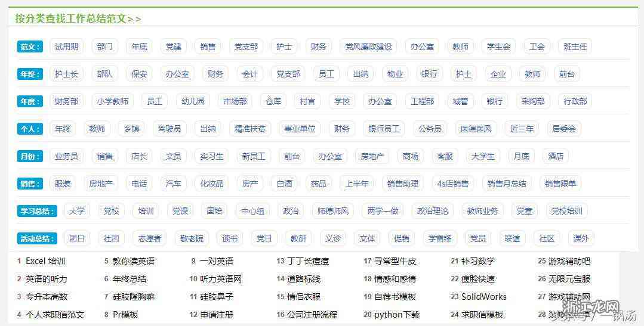This screenshot has height=326, width=644.
Task: Click the 居委会 tag
Action: tap(564, 129)
